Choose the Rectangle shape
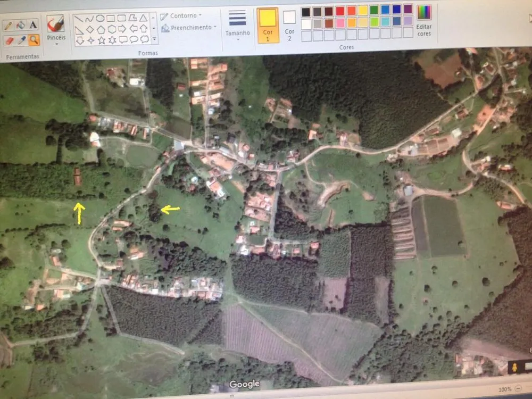Screen dimensions: 532x399 coord(111,18)
